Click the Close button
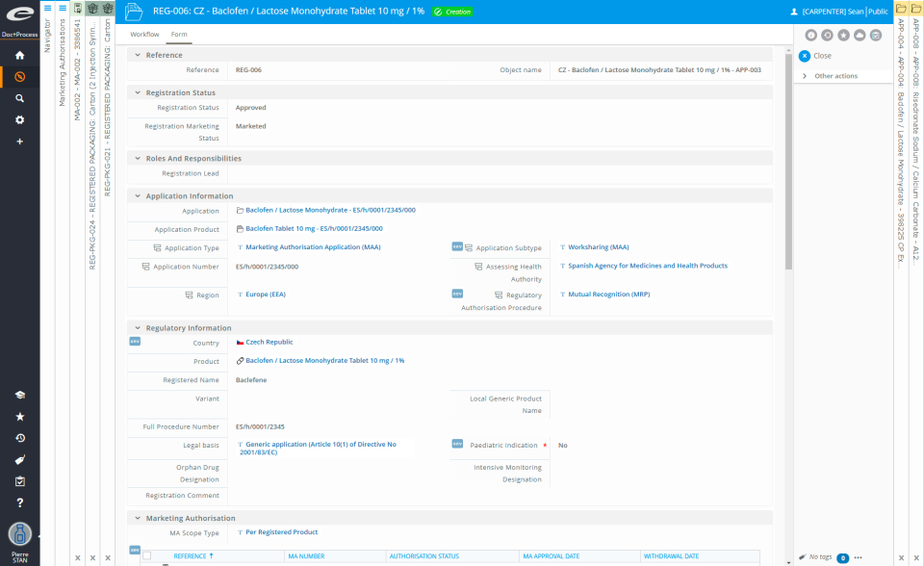The image size is (924, 566). (x=815, y=56)
